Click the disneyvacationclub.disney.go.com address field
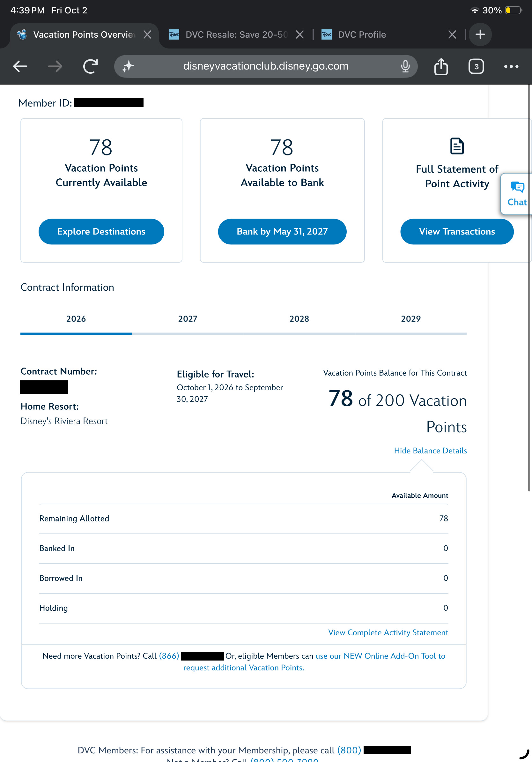The width and height of the screenshot is (532, 762). [265, 66]
